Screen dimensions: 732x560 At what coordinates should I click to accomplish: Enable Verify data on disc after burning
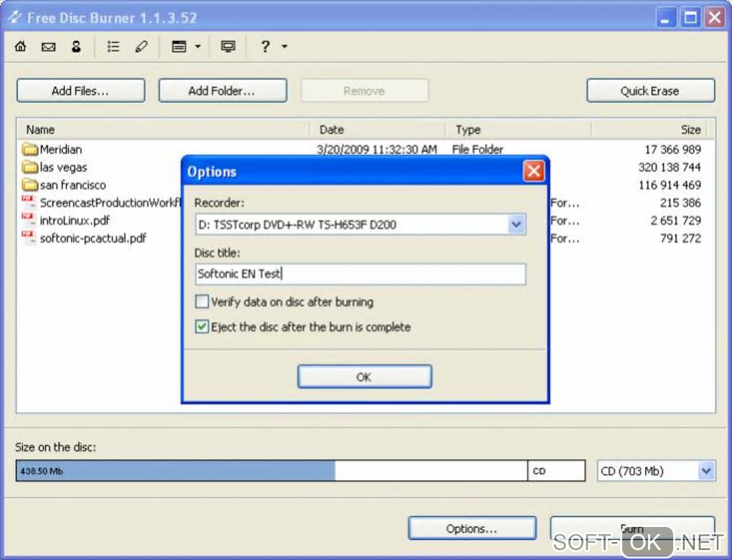pyautogui.click(x=202, y=302)
